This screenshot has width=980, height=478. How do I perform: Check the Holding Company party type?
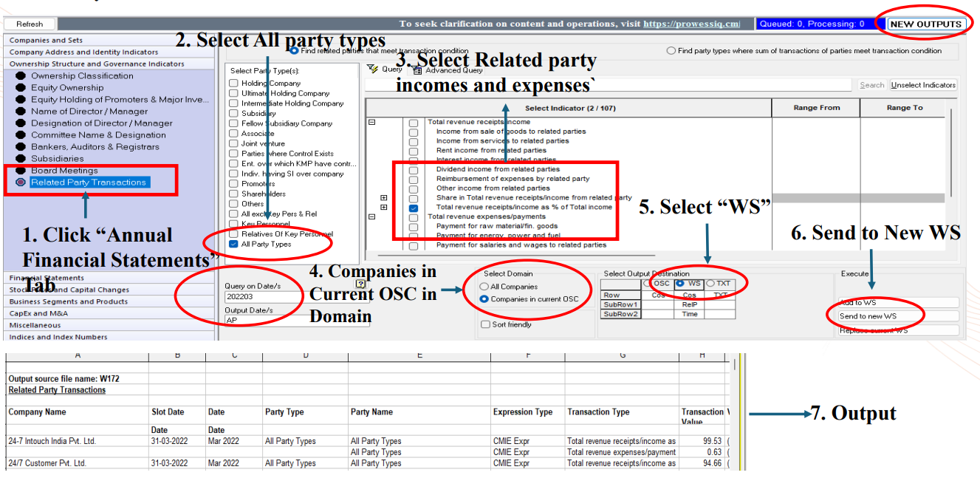coord(234,83)
